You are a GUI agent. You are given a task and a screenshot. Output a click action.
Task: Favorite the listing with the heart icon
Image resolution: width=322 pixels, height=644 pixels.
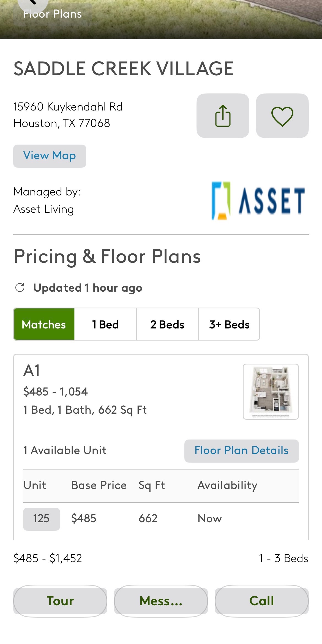282,116
